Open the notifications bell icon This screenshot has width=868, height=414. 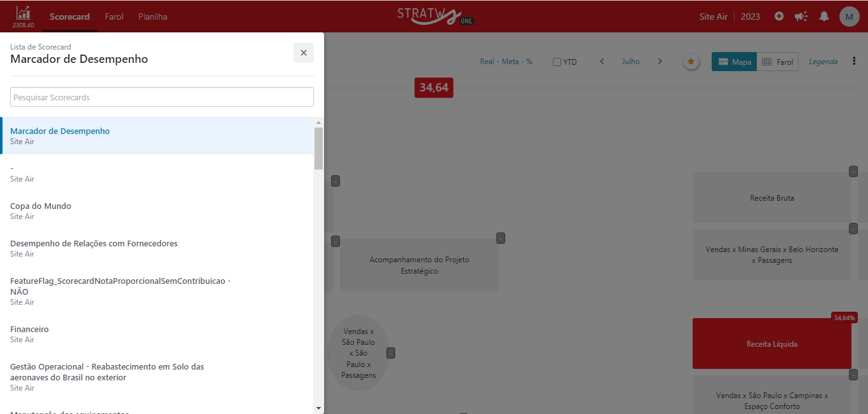pyautogui.click(x=824, y=17)
